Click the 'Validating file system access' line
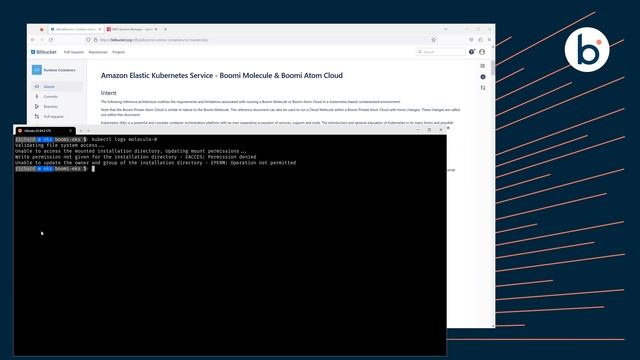The width and height of the screenshot is (640, 360). [x=60, y=145]
